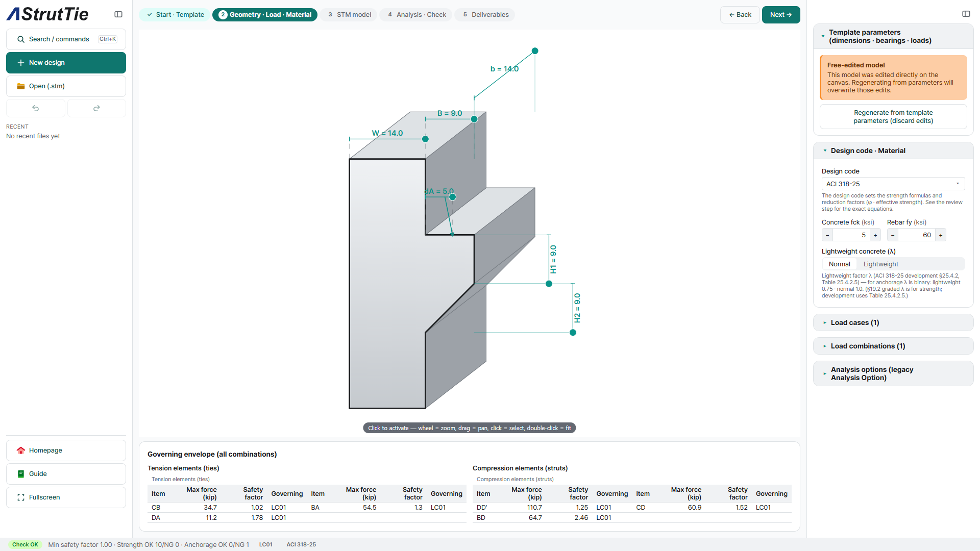Expand Load combinations (1)
Viewport: 980px width, 551px height.
click(893, 346)
